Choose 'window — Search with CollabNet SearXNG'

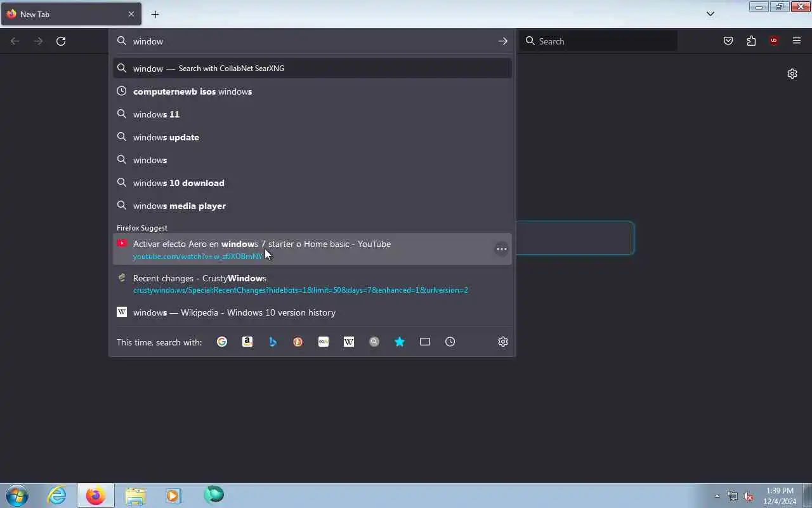312,69
